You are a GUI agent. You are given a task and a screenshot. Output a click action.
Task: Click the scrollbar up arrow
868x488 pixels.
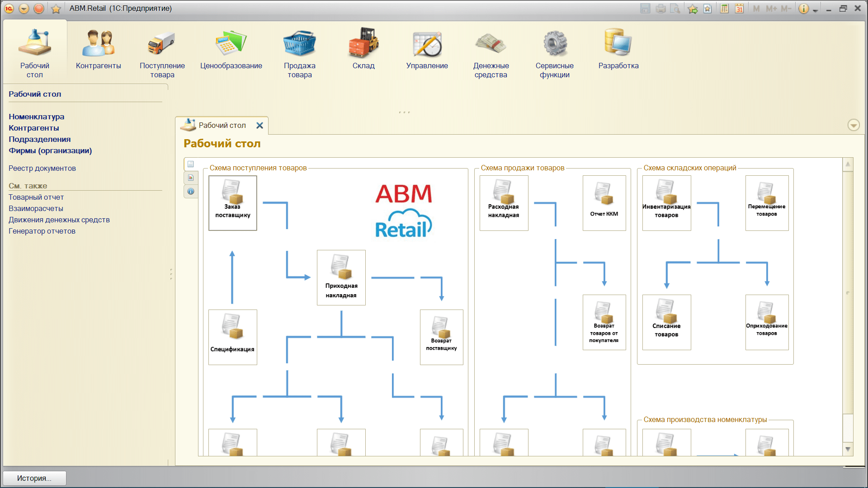848,164
